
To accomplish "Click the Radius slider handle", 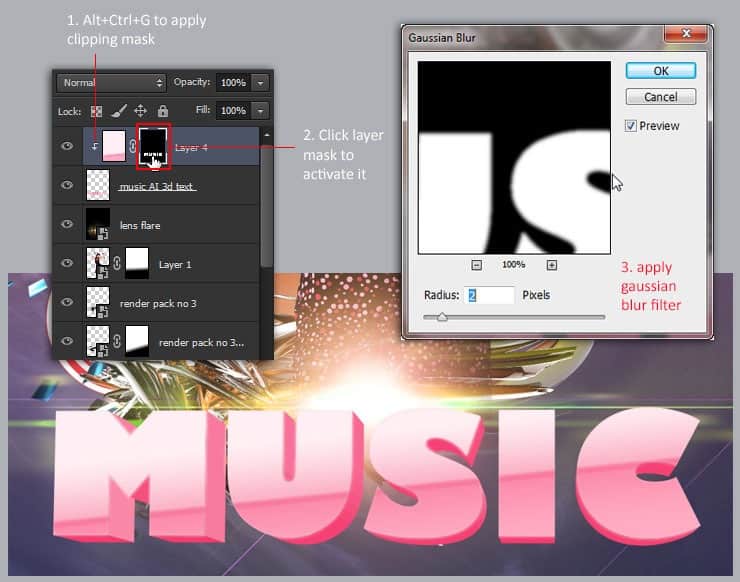I will click(x=442, y=317).
